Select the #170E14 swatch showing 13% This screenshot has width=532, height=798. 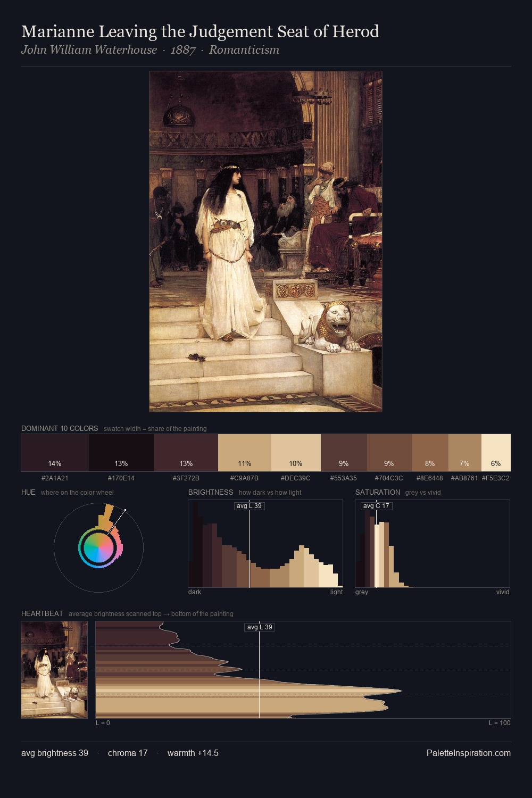pyautogui.click(x=121, y=453)
